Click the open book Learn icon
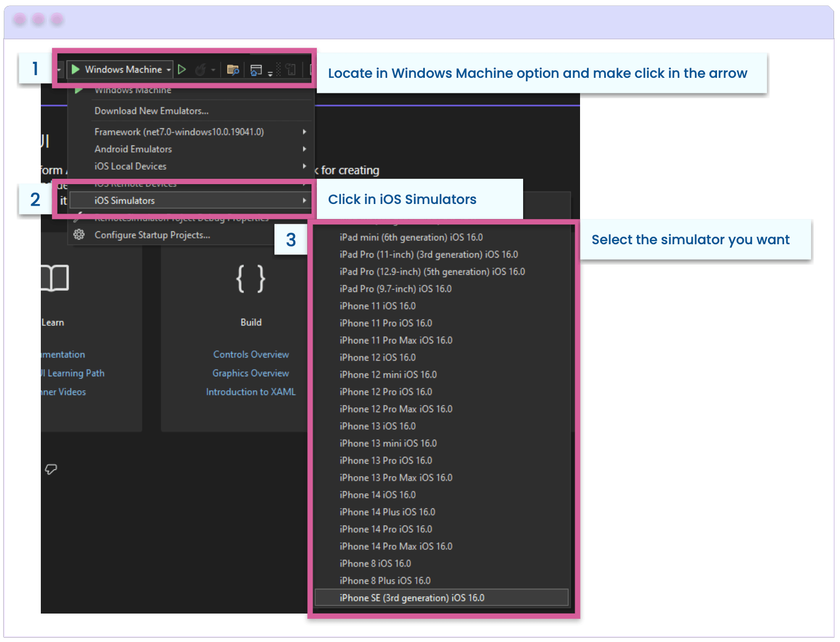This screenshot has width=840, height=642. click(55, 278)
